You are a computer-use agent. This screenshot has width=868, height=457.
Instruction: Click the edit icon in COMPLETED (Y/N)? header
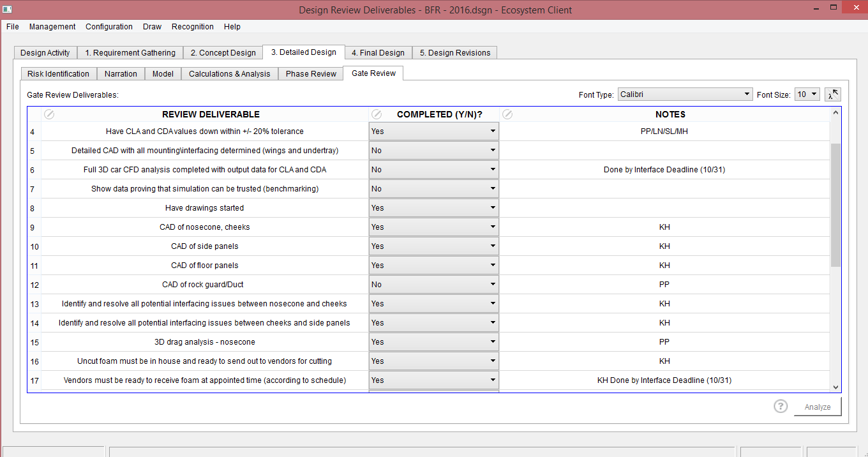[377, 114]
